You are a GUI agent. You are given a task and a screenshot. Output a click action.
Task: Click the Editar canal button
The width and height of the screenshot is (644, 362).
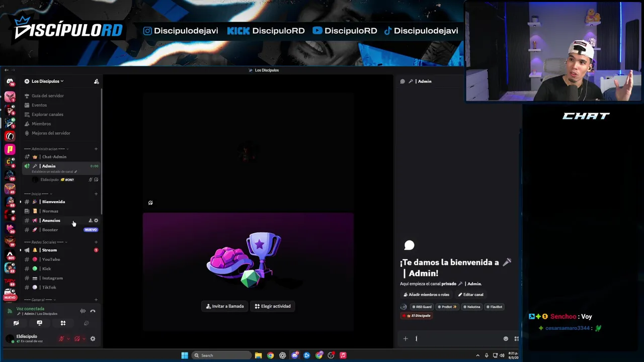tap(471, 295)
